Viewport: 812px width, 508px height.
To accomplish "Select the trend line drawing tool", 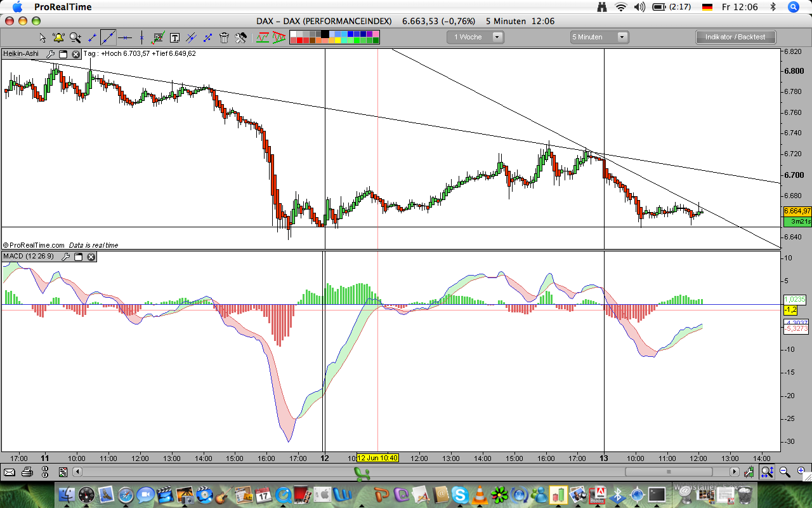I will point(108,37).
